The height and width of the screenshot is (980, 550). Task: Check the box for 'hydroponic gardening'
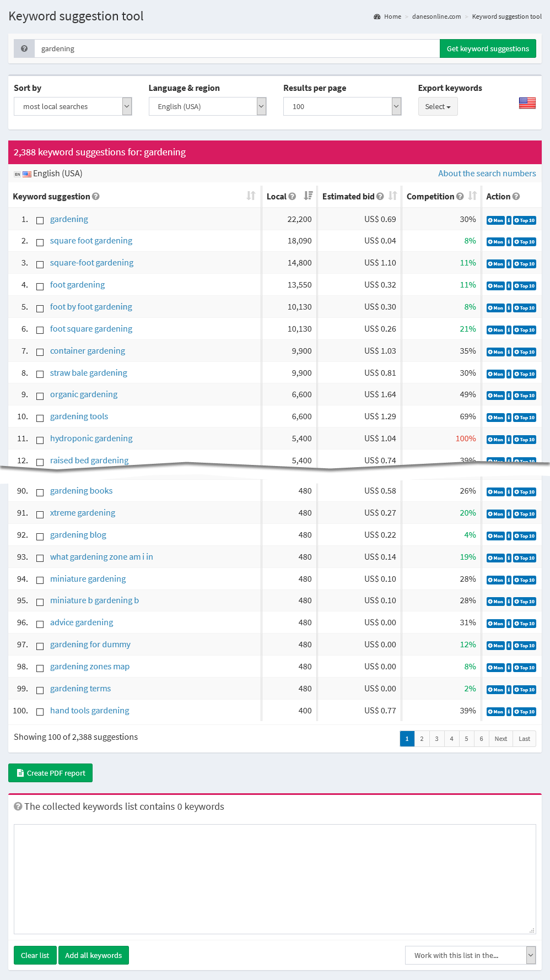click(x=40, y=440)
